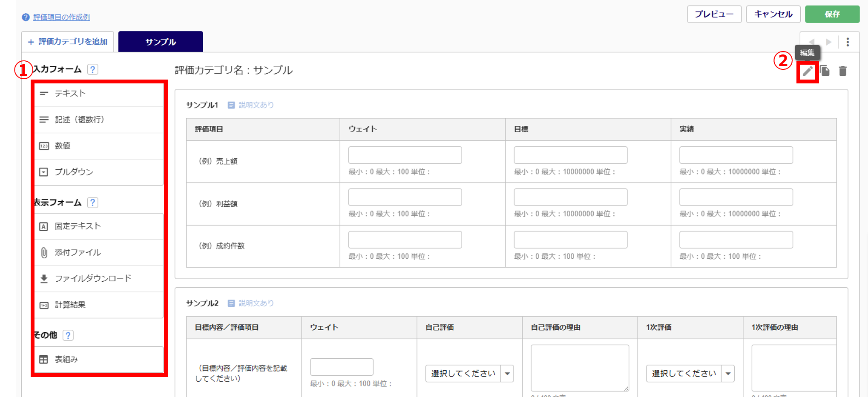Click help icon next to 表示フォーム
Viewport: 868px width, 397px height.
coord(92,203)
